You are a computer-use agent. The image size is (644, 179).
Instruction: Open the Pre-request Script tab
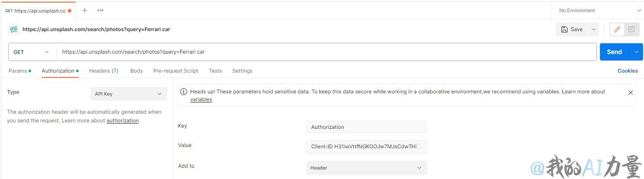tap(176, 71)
